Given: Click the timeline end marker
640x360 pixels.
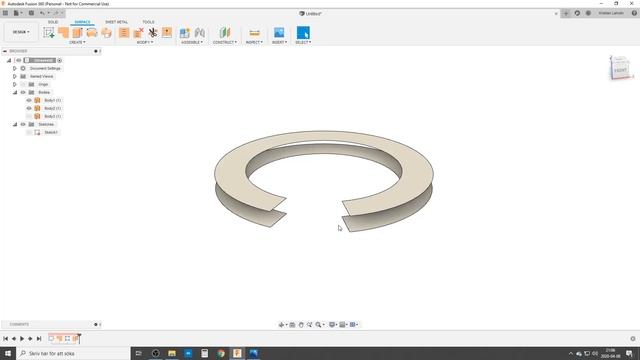Looking at the screenshot, I should [79, 338].
